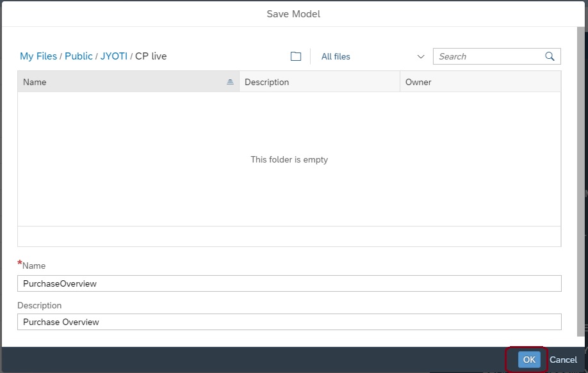Image resolution: width=588 pixels, height=373 pixels.
Task: Go to Public folder breadcrumb
Action: (78, 56)
